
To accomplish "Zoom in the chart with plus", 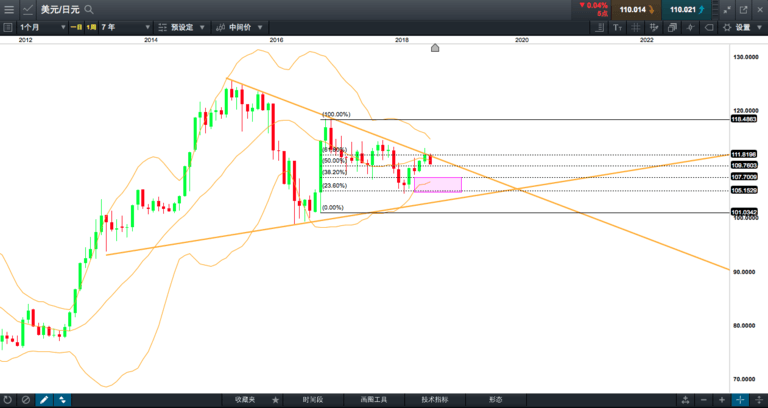I will coord(721,400).
